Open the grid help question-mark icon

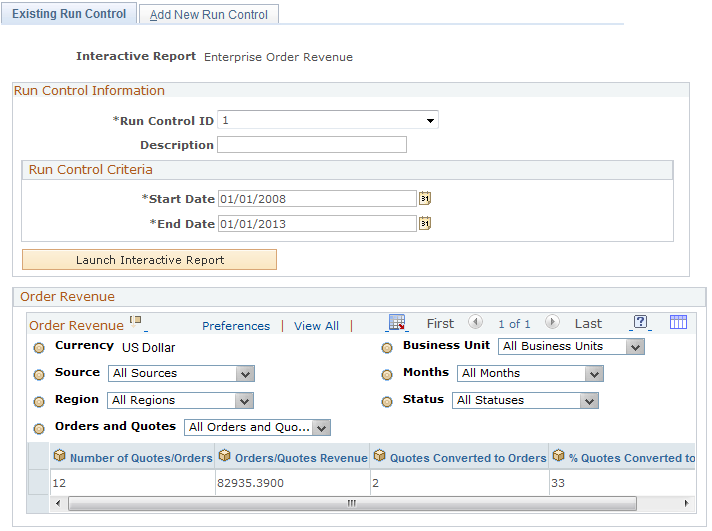[640, 323]
